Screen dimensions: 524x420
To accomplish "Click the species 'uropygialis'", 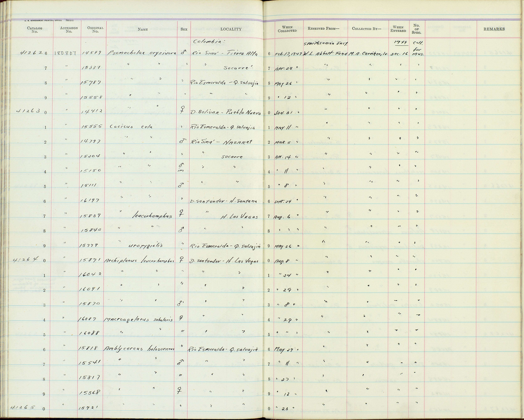I will [x=146, y=245].
